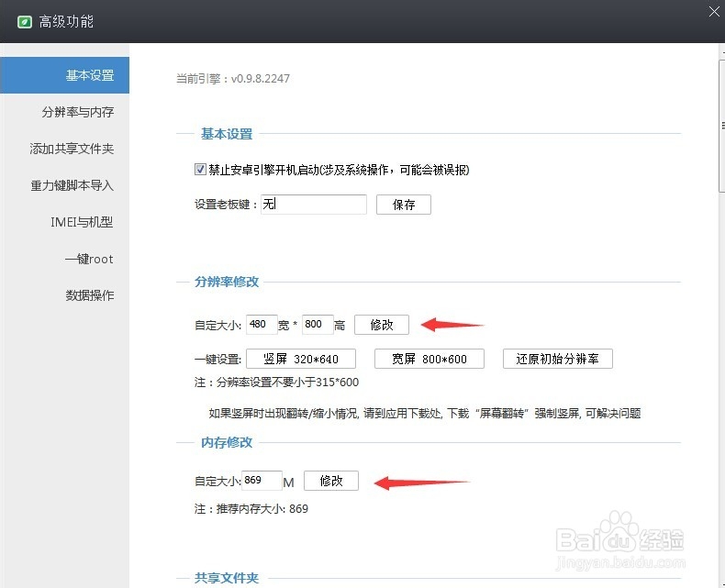725x588 pixels.
Task: Click the memory size field showing 869
Action: pos(262,481)
